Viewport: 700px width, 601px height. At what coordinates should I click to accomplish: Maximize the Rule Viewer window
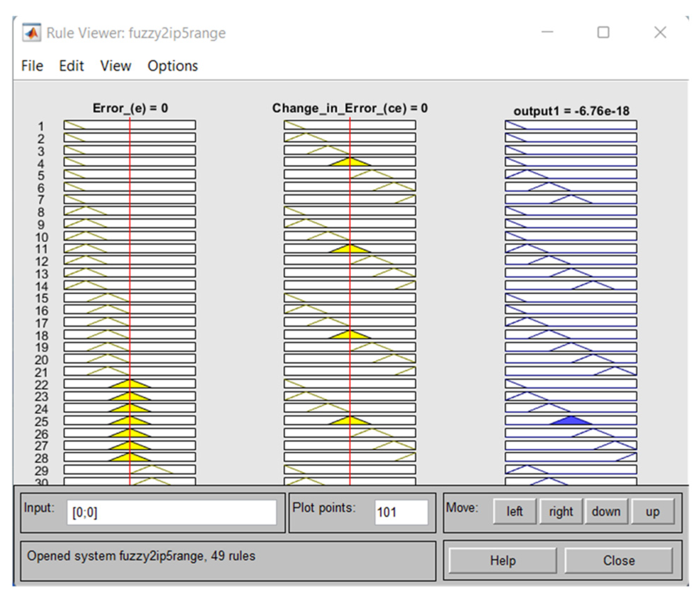(x=603, y=32)
